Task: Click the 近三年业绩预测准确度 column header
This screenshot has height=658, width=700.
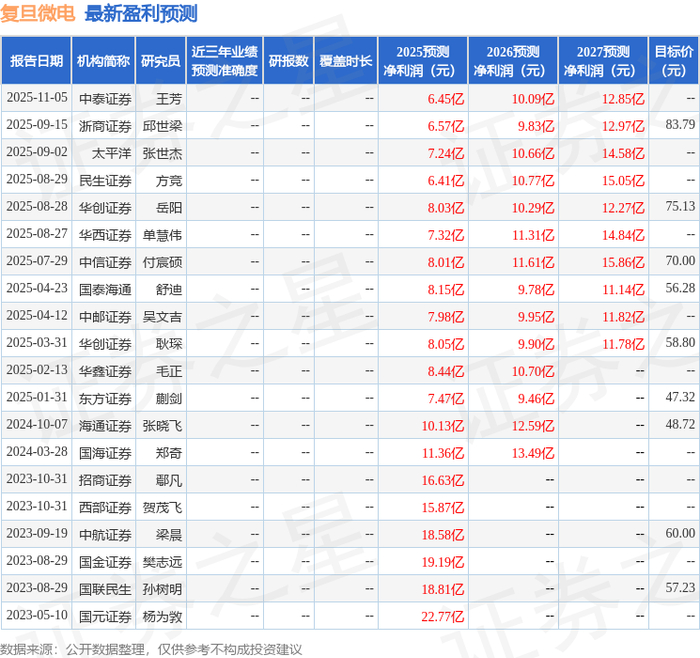Action: click(225, 61)
